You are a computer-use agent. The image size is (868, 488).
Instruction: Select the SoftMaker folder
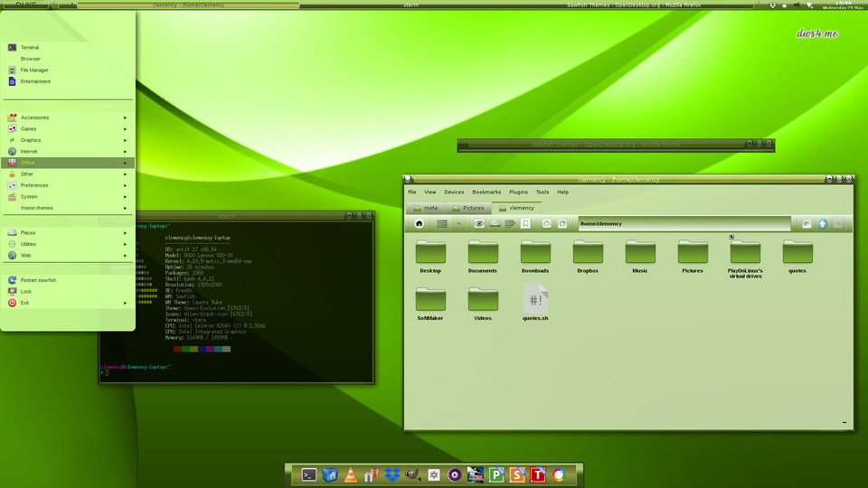(x=430, y=304)
